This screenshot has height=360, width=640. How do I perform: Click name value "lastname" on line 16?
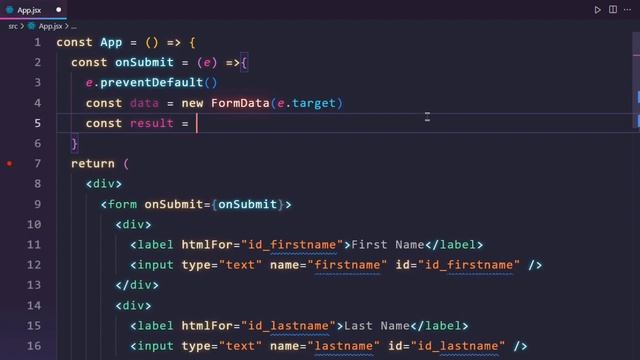point(343,346)
